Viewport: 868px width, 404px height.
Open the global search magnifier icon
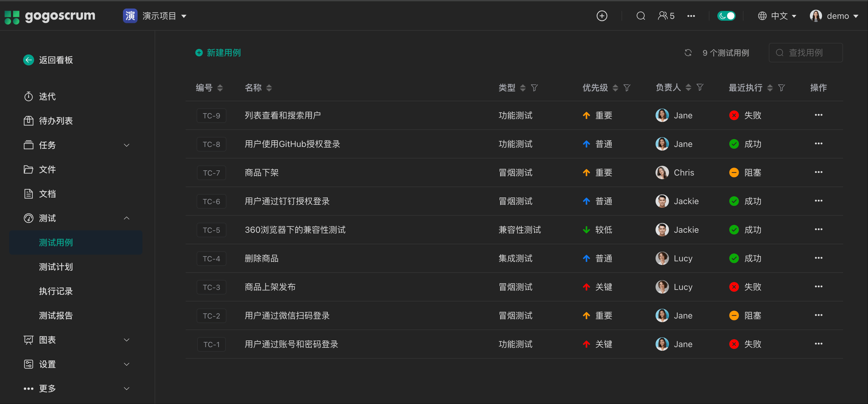(x=640, y=16)
